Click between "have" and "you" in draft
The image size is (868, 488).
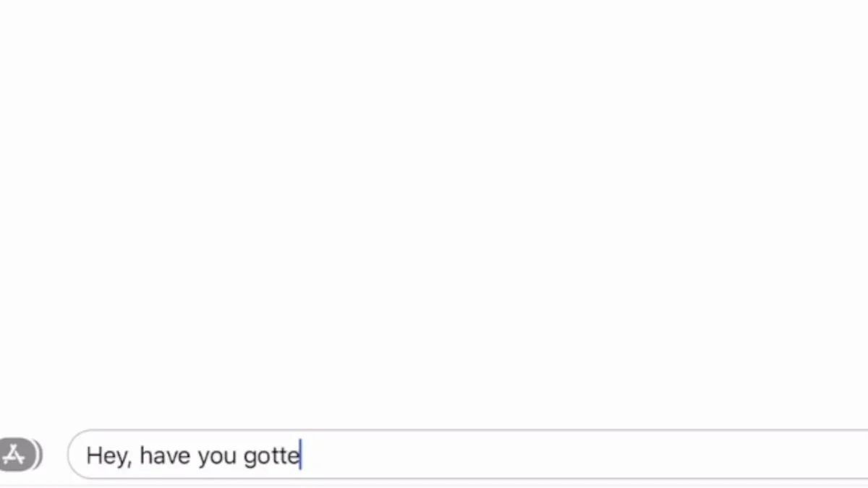click(x=194, y=455)
